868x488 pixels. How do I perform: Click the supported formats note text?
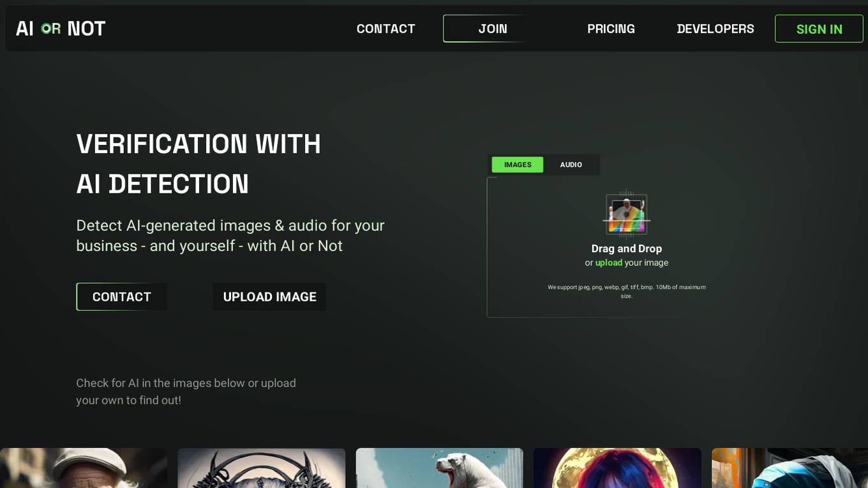(x=627, y=291)
